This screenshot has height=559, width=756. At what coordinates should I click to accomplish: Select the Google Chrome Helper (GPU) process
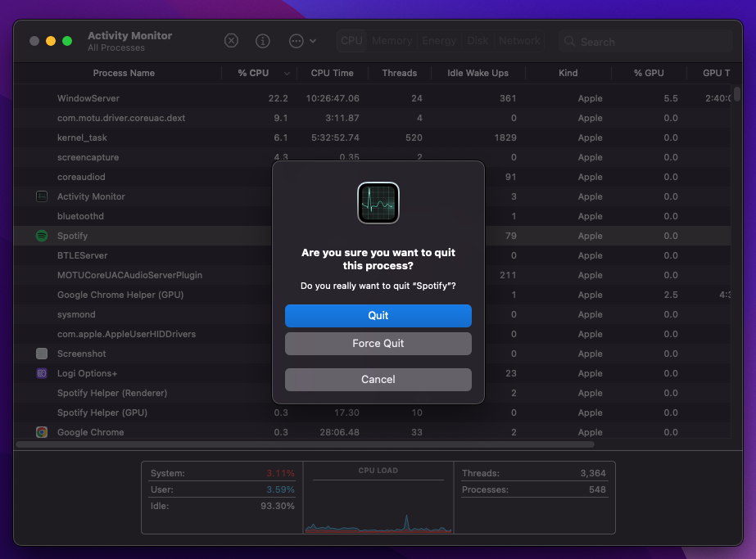[x=372, y=295]
